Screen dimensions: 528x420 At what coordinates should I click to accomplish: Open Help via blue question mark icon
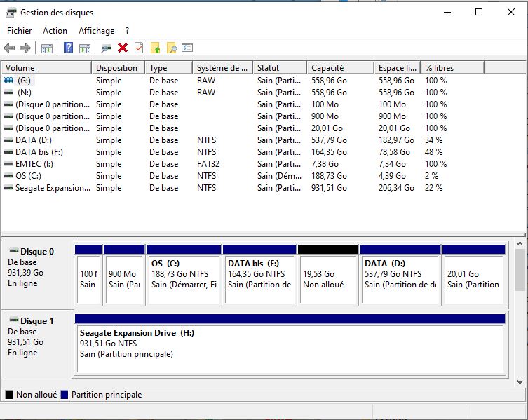pyautogui.click(x=69, y=48)
